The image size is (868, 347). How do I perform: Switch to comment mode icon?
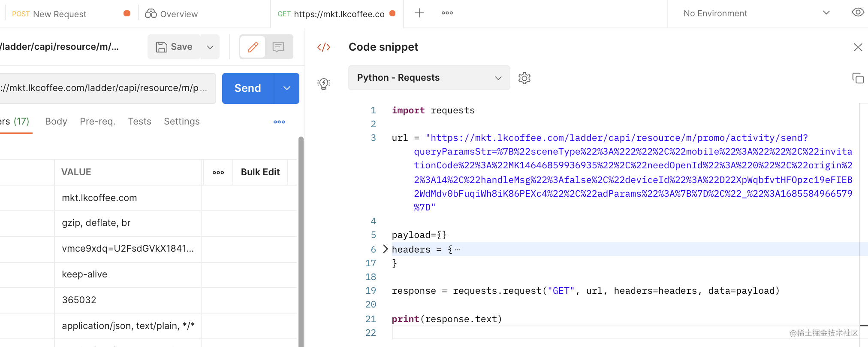tap(278, 47)
